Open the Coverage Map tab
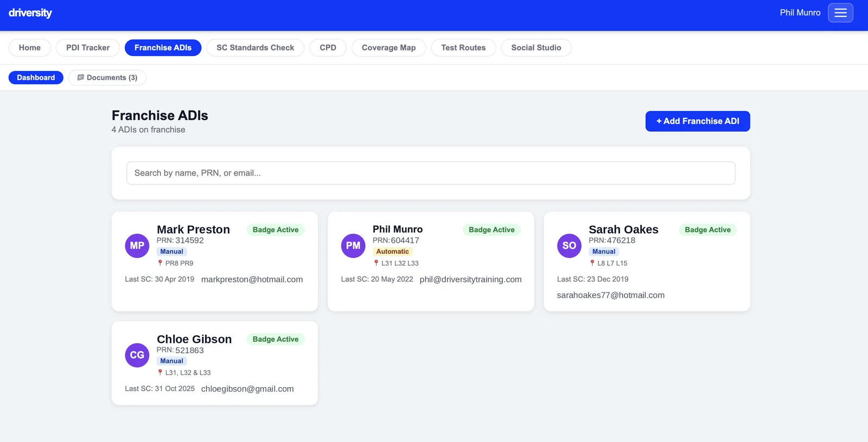 coord(389,48)
